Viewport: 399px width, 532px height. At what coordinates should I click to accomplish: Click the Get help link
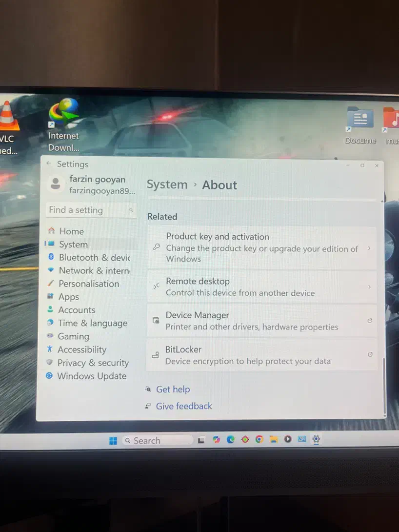point(173,389)
